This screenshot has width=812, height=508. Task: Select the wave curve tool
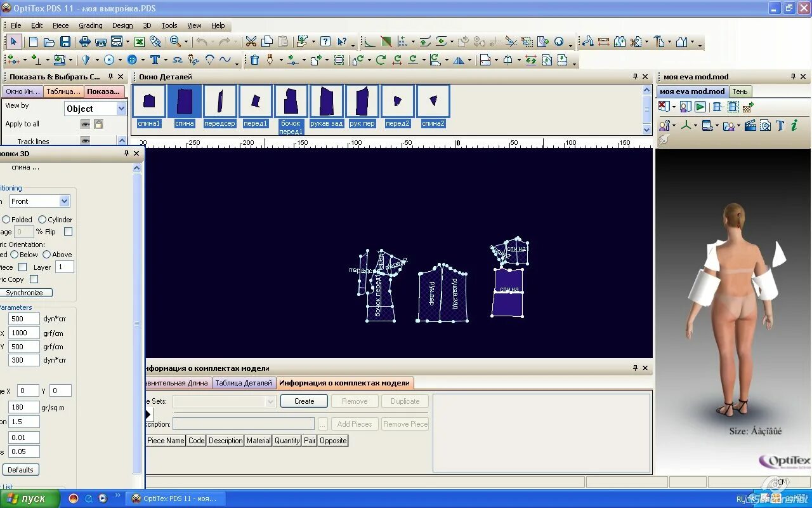point(225,60)
